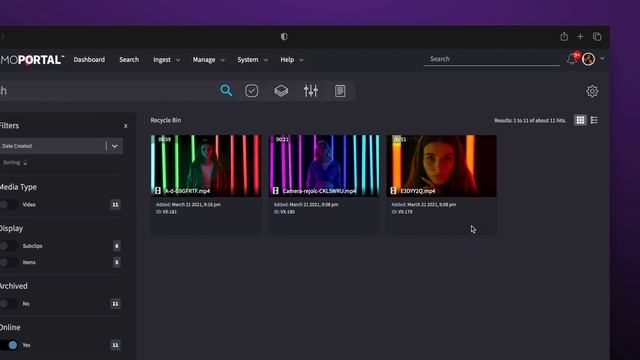640x360 pixels.
Task: Open new browser tab plus icon
Action: 580,37
